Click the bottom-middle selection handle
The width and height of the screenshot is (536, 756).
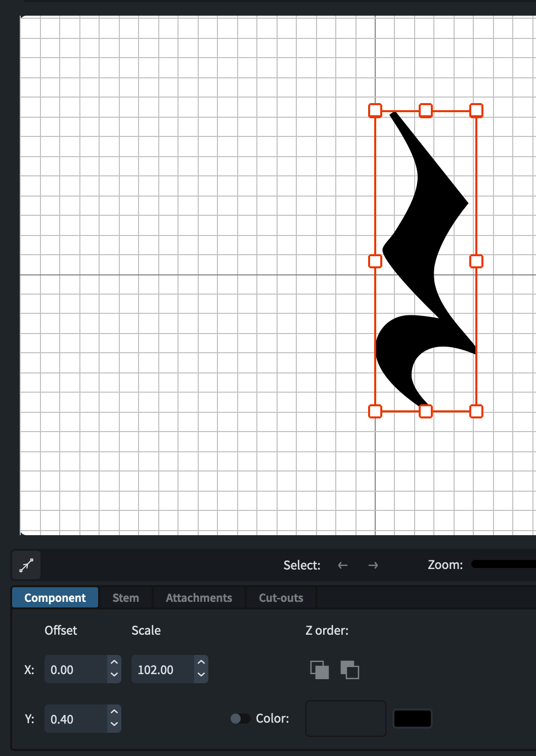coord(426,411)
